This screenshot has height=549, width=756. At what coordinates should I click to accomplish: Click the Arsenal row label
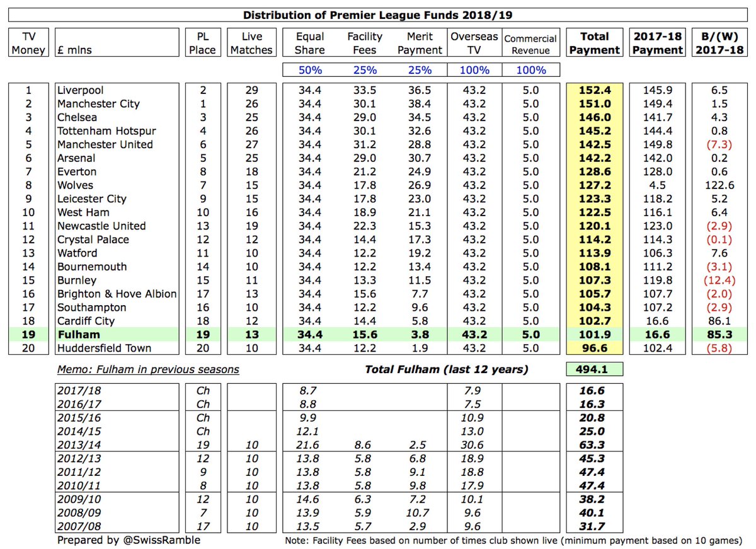tap(76, 158)
